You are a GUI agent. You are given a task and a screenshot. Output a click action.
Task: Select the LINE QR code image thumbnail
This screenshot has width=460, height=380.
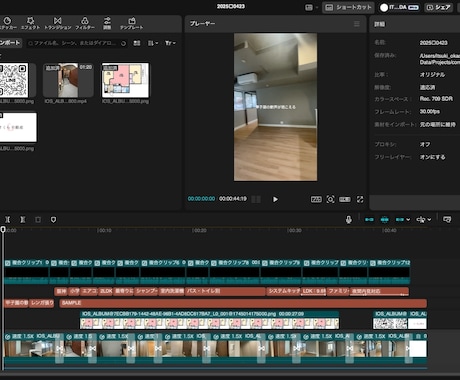point(14,80)
